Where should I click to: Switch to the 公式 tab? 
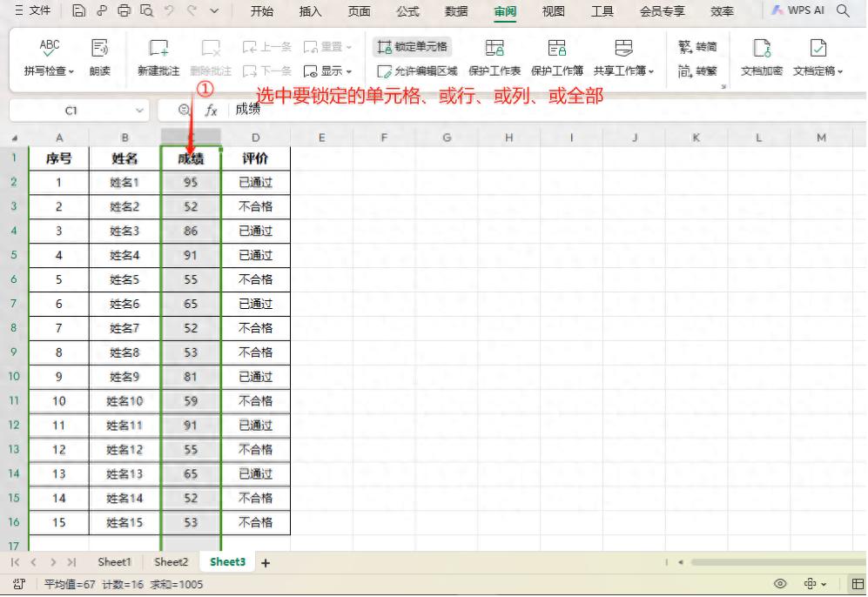pyautogui.click(x=407, y=11)
